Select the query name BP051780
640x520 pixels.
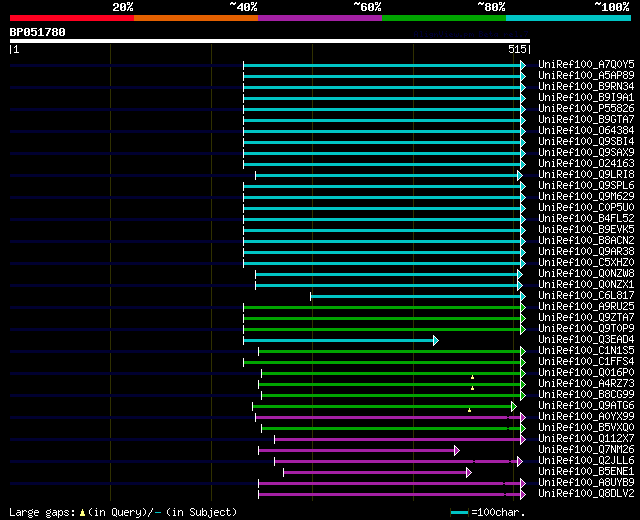tap(38, 32)
